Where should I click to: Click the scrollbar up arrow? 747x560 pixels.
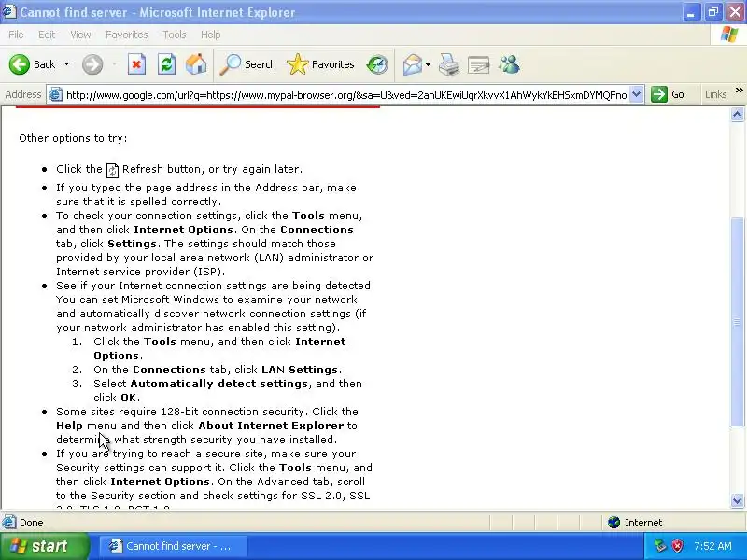pos(737,114)
